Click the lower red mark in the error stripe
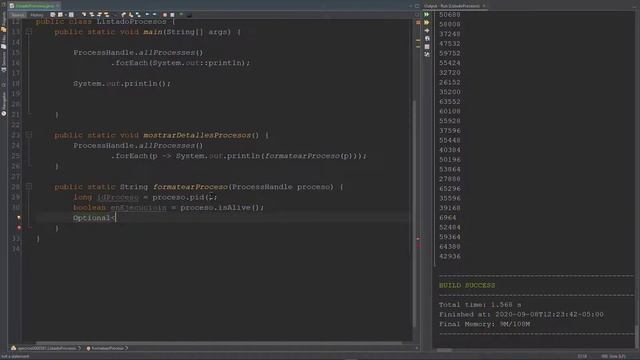 coord(418,246)
